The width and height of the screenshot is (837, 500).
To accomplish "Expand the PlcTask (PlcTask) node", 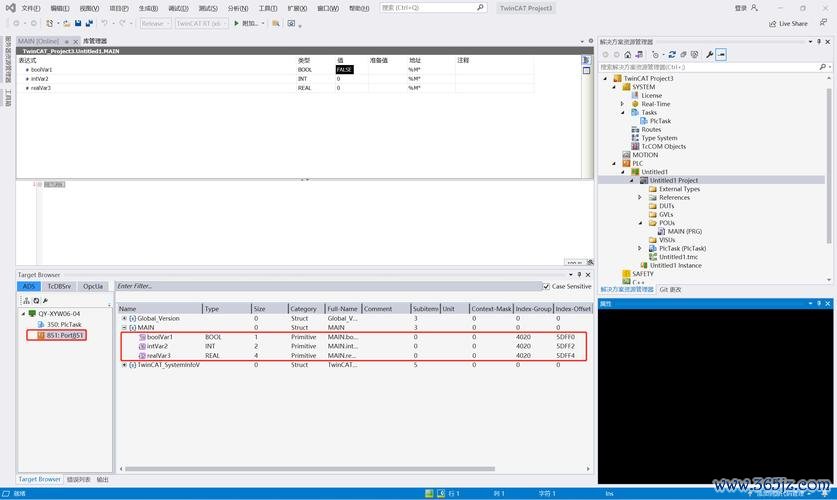I will tap(640, 249).
